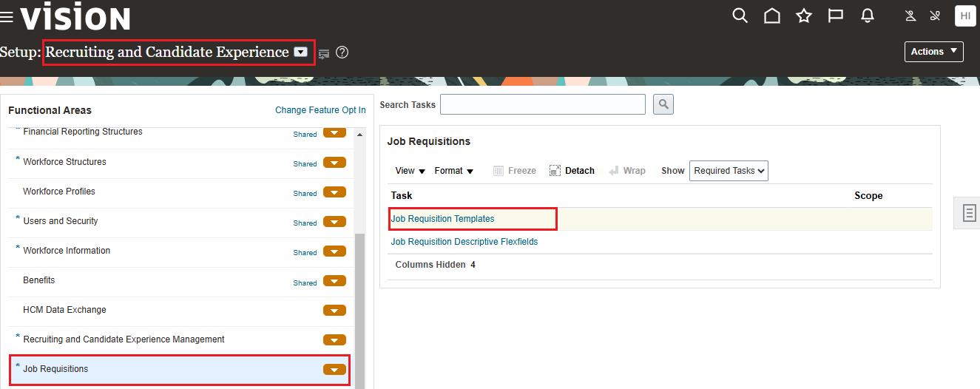Open the setup offering dropdown arrow
The image size is (980, 389).
300,52
